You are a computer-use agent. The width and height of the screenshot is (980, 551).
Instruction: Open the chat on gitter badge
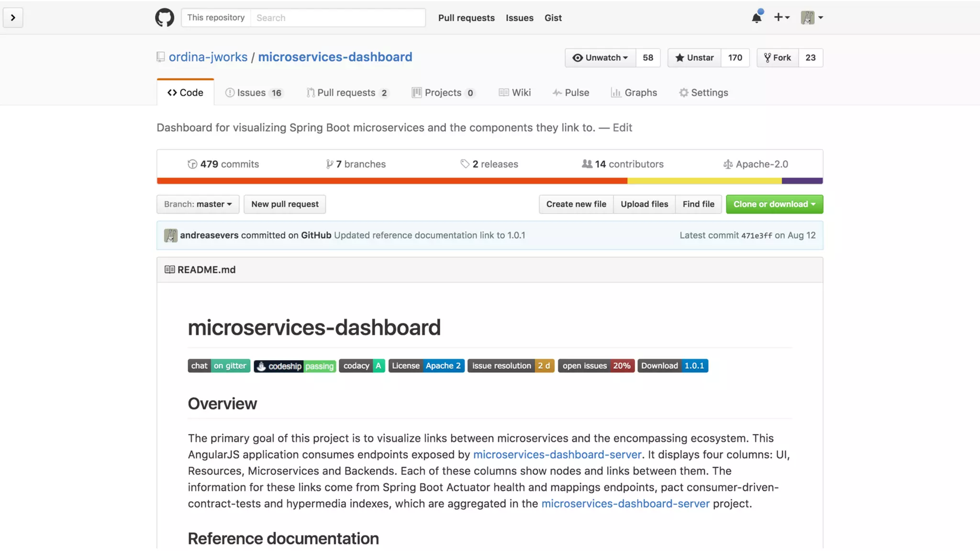click(219, 366)
